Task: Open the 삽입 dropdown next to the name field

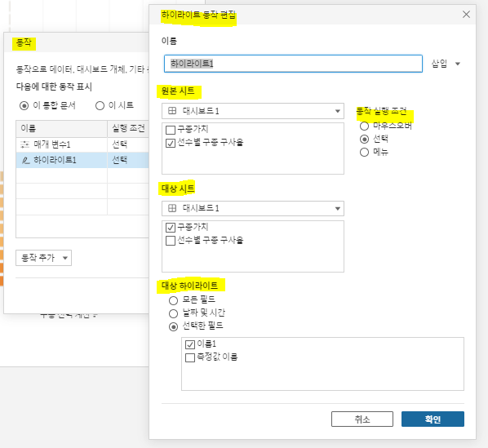Action: (x=446, y=64)
